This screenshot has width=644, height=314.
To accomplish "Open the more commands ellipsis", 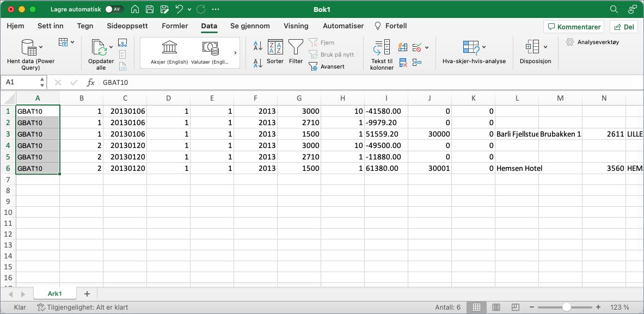I will click(217, 9).
